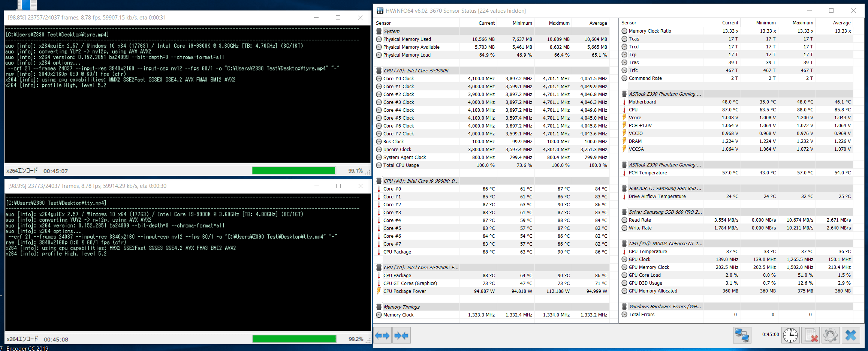868x351 pixels.
Task: Minimize the tty.mp4 x264 encode window
Action: 316,186
